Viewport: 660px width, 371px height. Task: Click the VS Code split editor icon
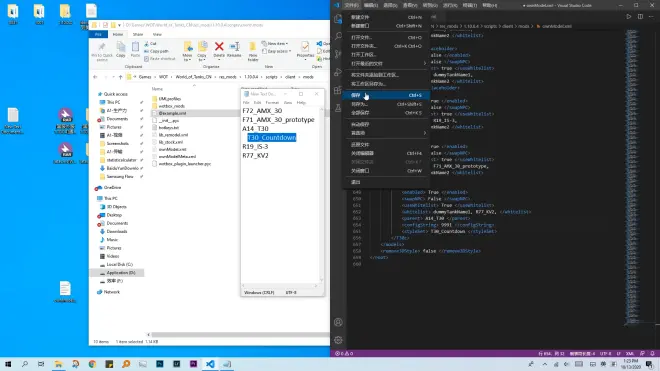point(640,17)
